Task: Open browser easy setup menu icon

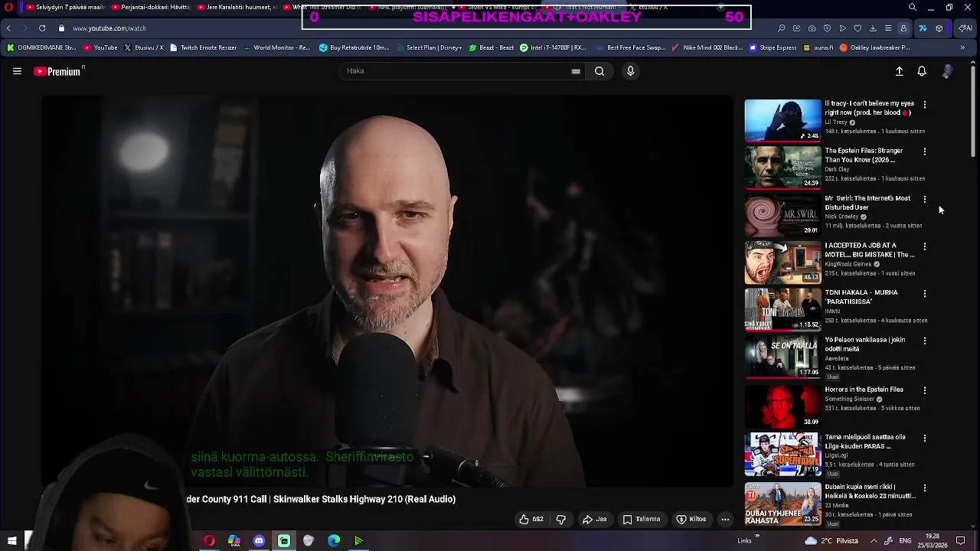Action: click(888, 28)
